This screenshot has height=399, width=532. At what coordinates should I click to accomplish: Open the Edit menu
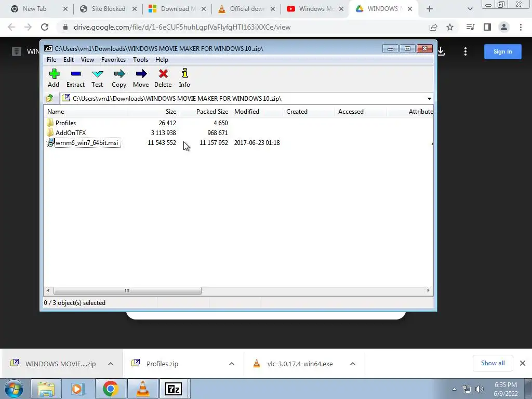(69, 60)
